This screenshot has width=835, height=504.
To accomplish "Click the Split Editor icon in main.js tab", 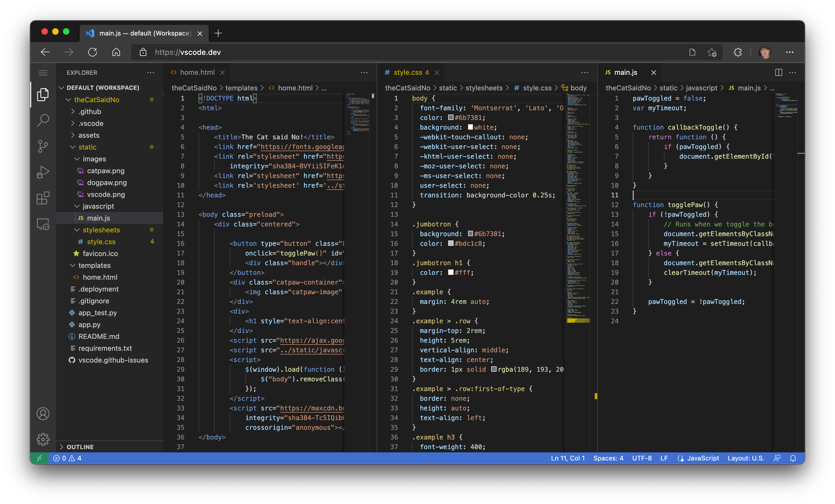I will (779, 72).
